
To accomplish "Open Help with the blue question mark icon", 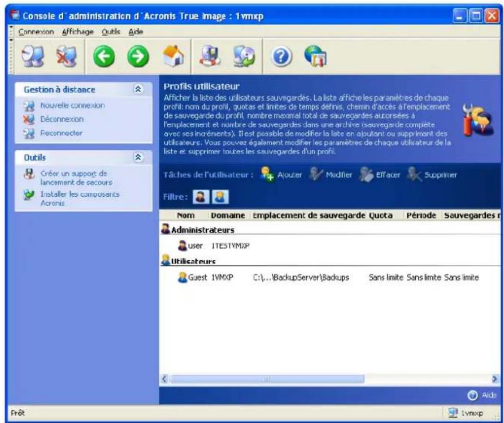I will (281, 57).
